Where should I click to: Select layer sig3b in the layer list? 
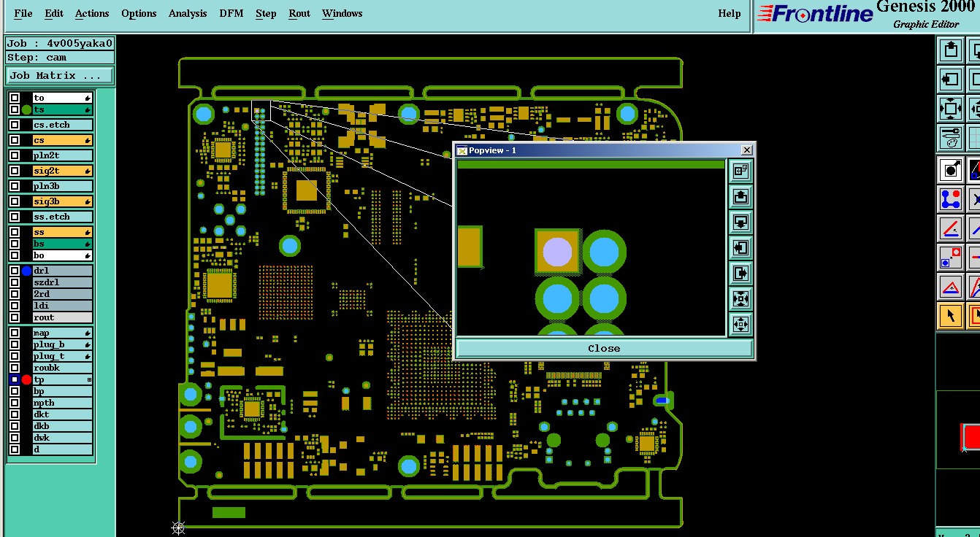point(62,201)
